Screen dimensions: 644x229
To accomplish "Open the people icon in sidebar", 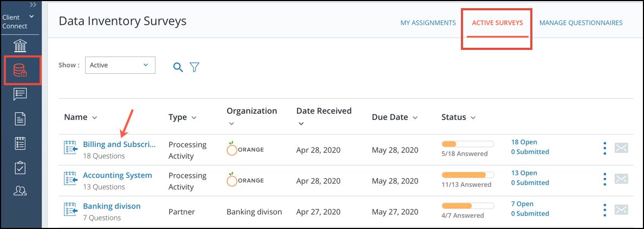I will coord(20,190).
